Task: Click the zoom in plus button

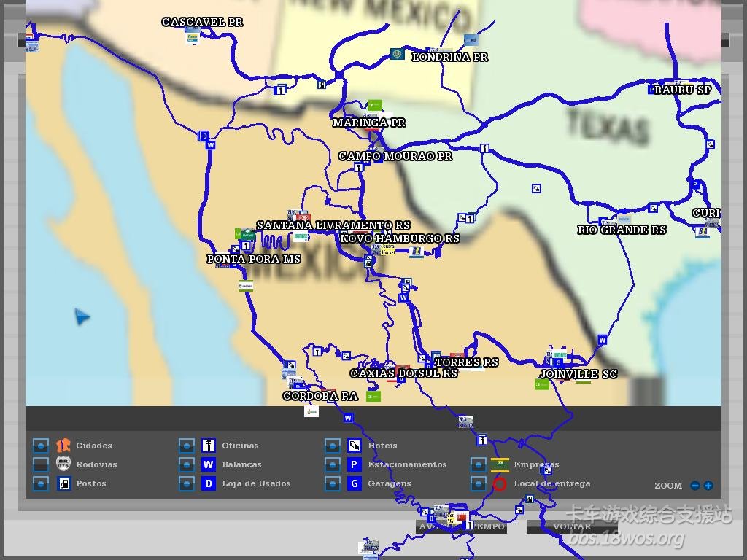Action: point(708,486)
